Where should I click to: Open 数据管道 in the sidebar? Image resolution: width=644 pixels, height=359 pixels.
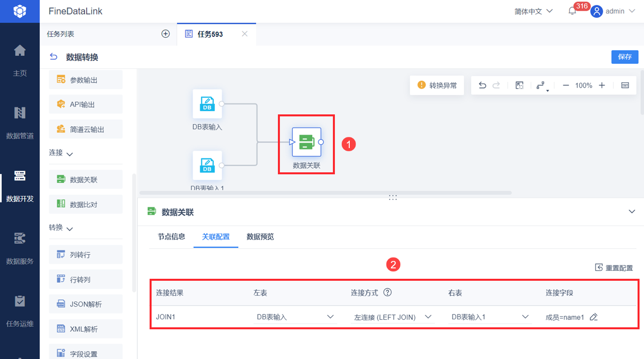20,123
